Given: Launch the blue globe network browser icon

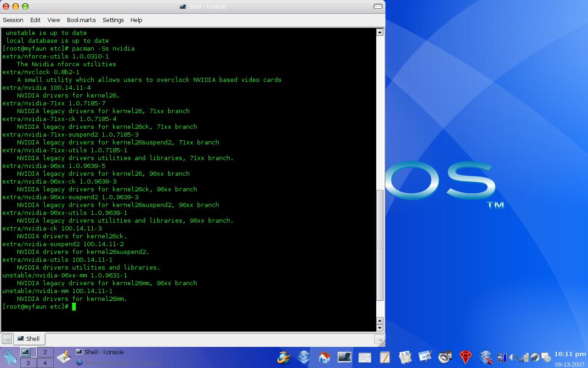Looking at the screenshot, I should click(x=304, y=357).
